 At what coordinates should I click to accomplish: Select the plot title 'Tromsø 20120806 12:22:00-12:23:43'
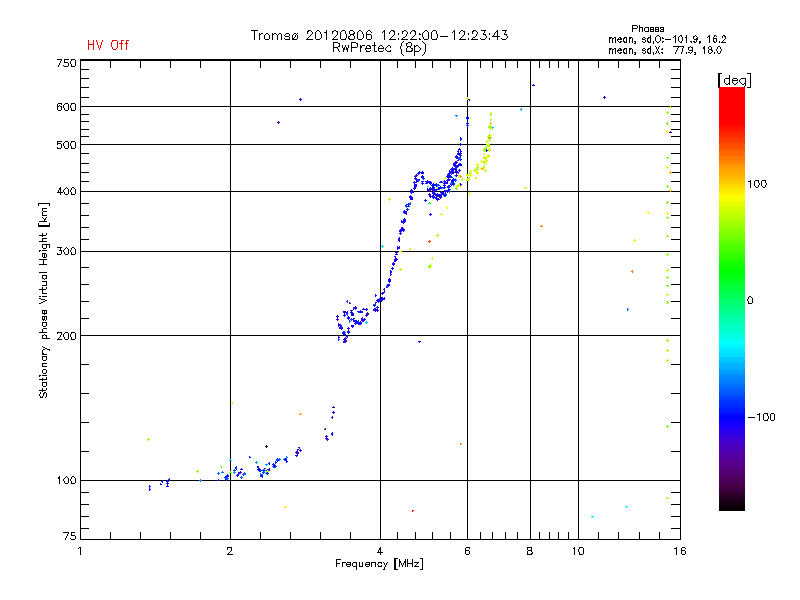(379, 35)
